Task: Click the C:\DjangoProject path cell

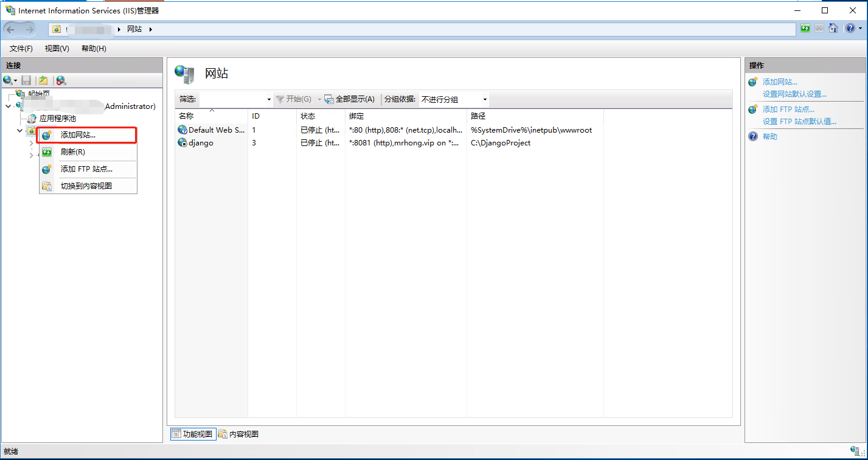Action: 501,143
